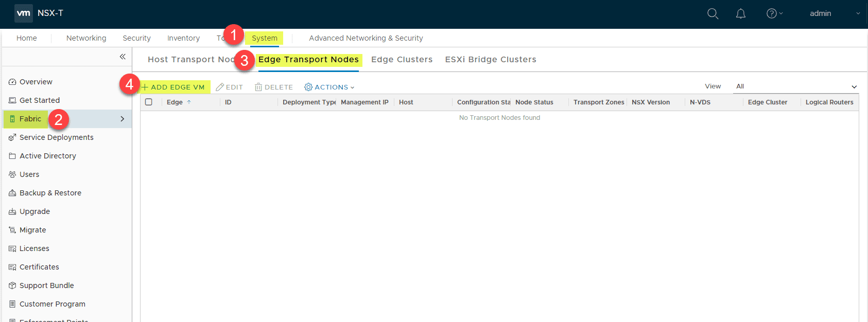Viewport: 868px width, 322px height.
Task: Click the Migrate icon
Action: pyautogui.click(x=12, y=230)
